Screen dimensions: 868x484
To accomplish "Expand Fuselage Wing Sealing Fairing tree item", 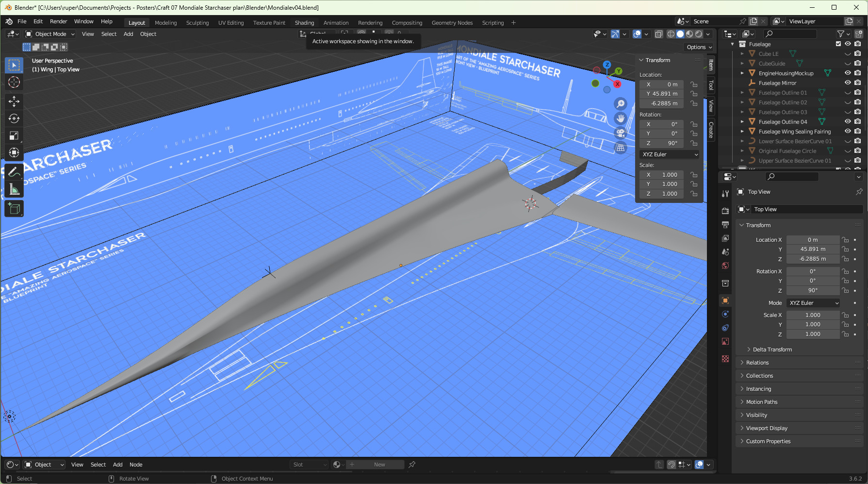I will (x=742, y=131).
